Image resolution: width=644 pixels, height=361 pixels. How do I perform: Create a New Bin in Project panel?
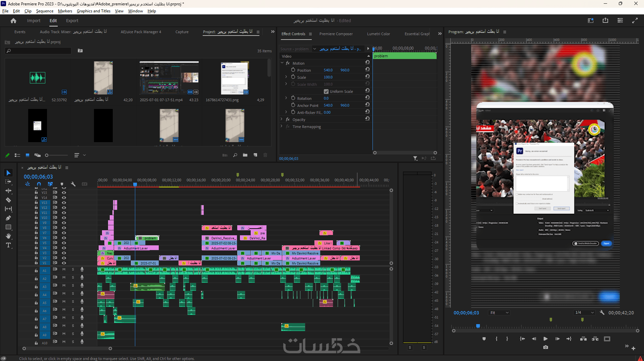(x=245, y=155)
